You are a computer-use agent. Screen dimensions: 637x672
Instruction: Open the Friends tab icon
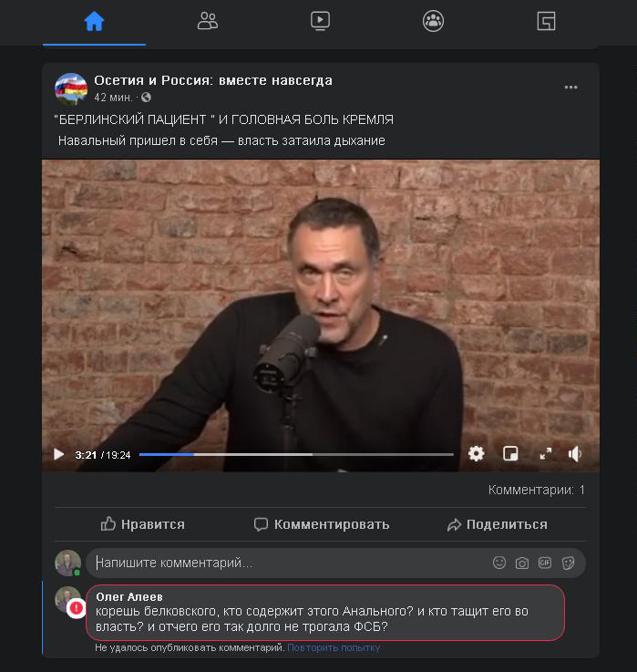tap(208, 21)
